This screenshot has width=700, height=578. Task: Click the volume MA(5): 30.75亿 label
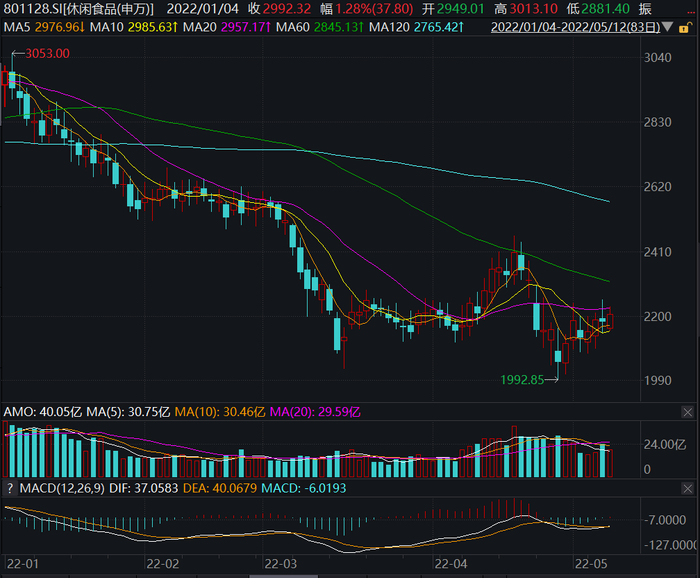128,412
